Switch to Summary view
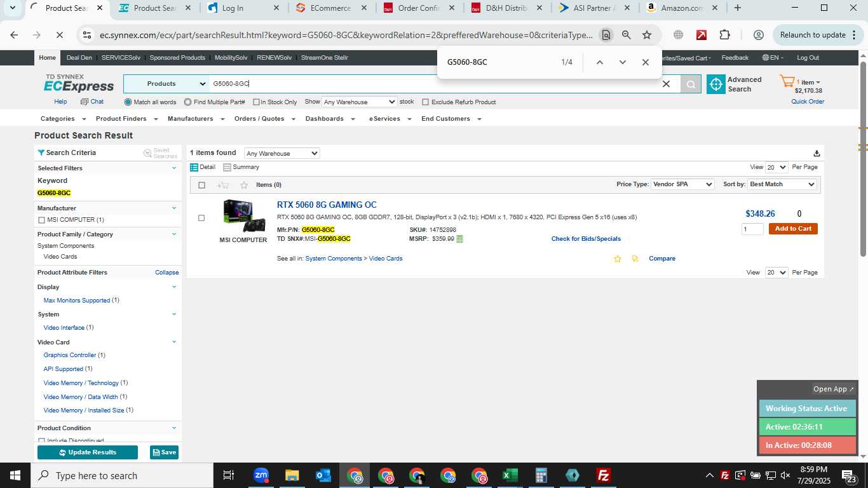This screenshot has height=488, width=868. (x=241, y=167)
